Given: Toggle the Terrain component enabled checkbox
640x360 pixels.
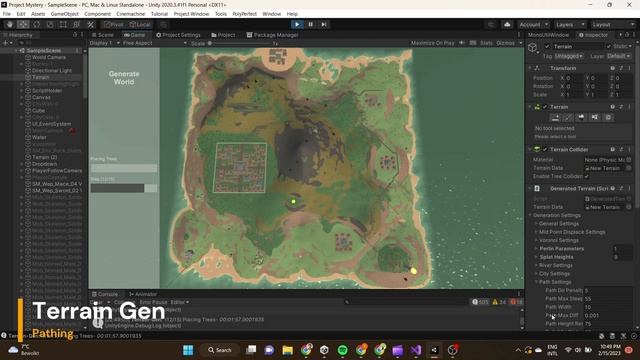Looking at the screenshot, I should point(545,107).
